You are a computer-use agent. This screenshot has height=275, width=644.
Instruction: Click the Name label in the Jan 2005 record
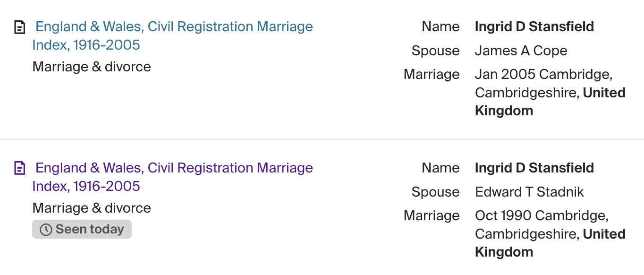pos(441,27)
